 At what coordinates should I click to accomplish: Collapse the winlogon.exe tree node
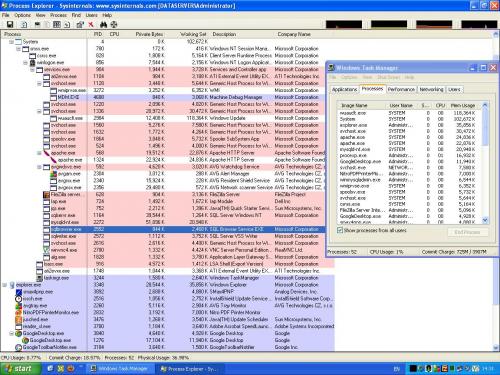(25, 63)
